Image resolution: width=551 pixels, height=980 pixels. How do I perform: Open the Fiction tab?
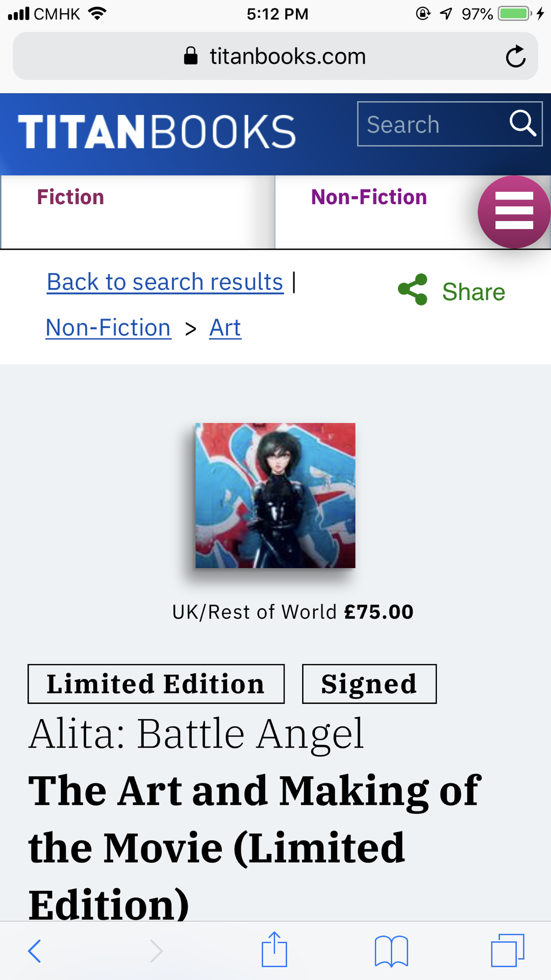click(x=138, y=212)
